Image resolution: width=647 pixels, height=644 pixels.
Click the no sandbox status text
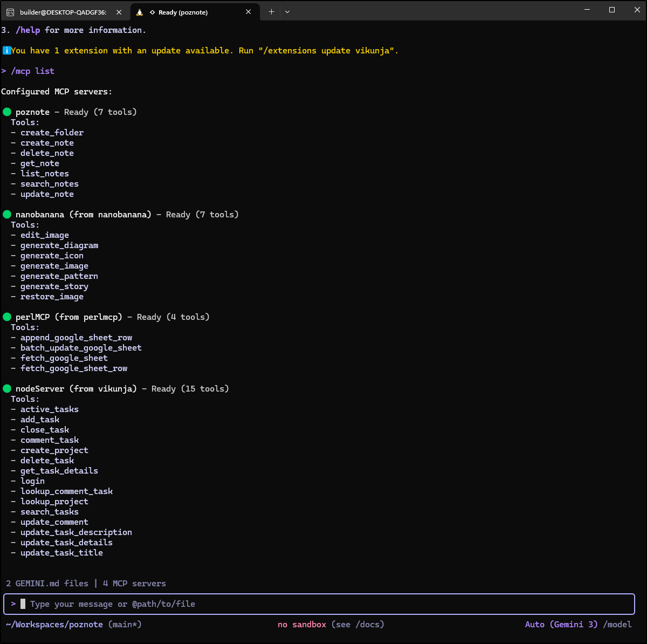pos(302,625)
